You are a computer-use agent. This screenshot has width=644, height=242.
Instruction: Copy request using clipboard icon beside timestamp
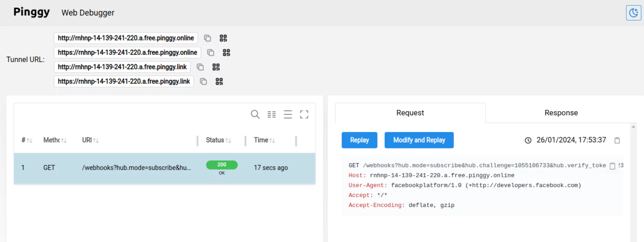pyautogui.click(x=617, y=140)
